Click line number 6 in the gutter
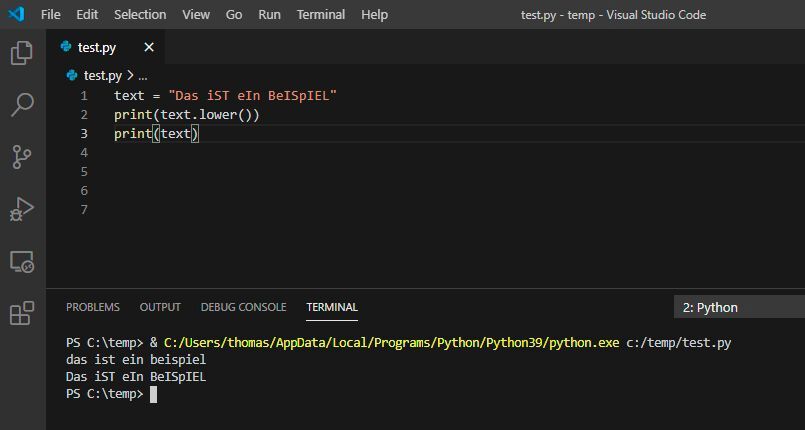This screenshot has height=430, width=805. (84, 190)
